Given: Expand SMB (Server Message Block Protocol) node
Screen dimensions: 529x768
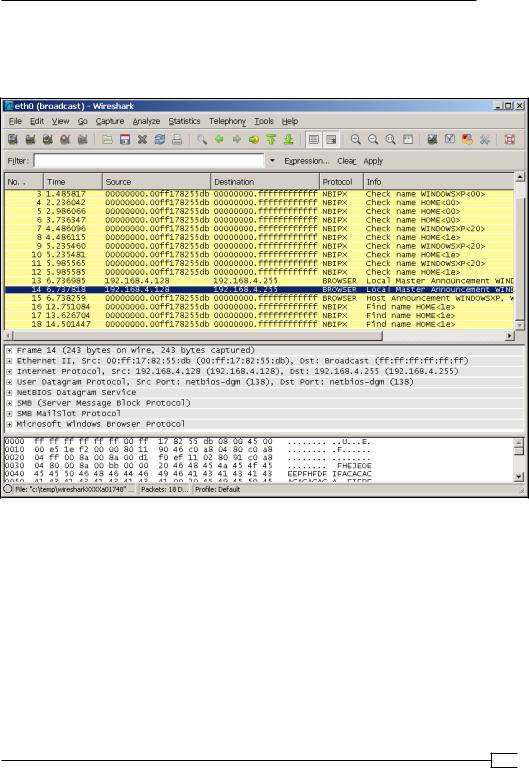Looking at the screenshot, I should point(9,403).
